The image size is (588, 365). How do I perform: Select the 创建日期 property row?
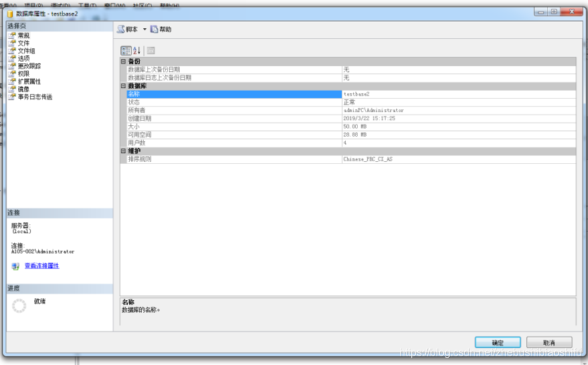351,118
